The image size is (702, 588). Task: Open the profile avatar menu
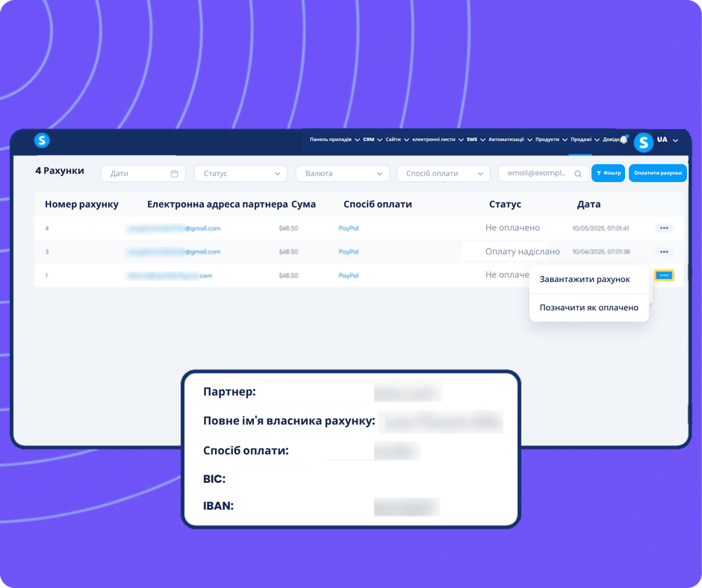pos(643,143)
